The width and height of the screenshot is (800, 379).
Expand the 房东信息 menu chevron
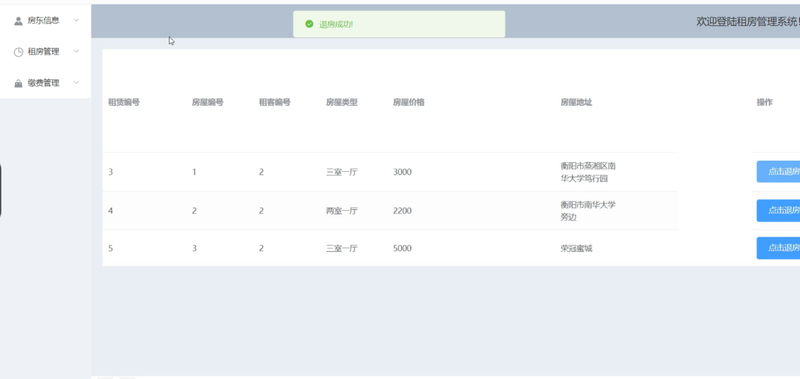77,20
